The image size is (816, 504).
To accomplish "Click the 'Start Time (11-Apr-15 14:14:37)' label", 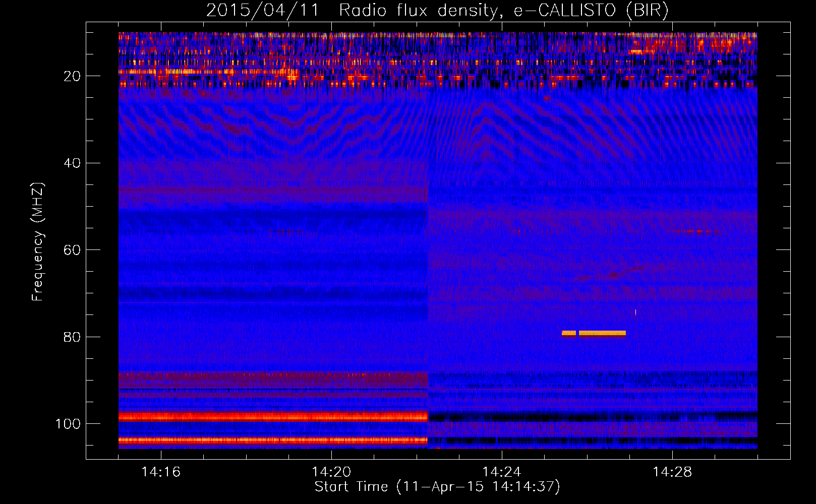I will [437, 487].
